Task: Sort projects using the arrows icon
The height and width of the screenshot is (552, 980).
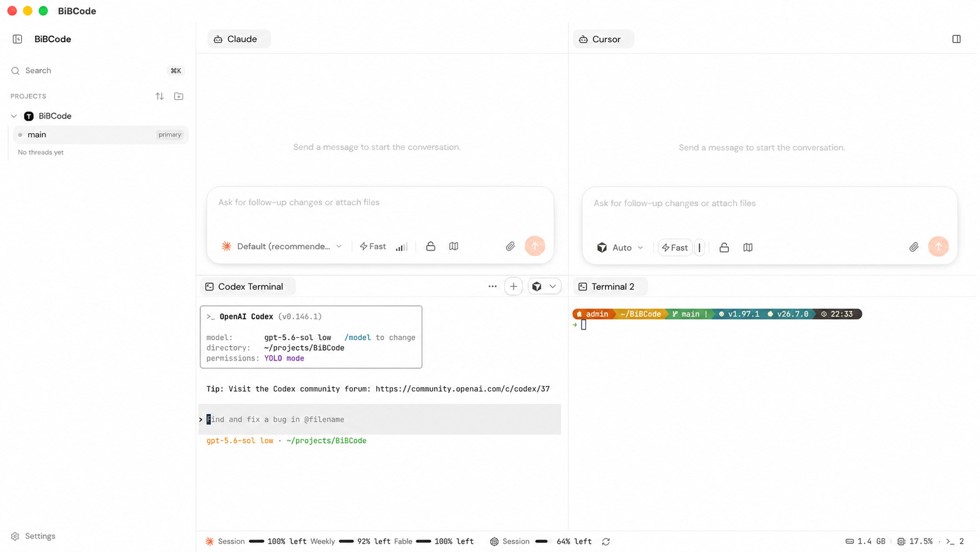Action: click(x=159, y=96)
